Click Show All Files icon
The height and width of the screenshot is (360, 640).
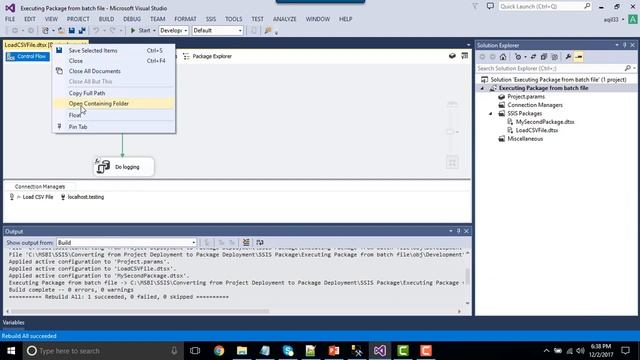[554, 57]
